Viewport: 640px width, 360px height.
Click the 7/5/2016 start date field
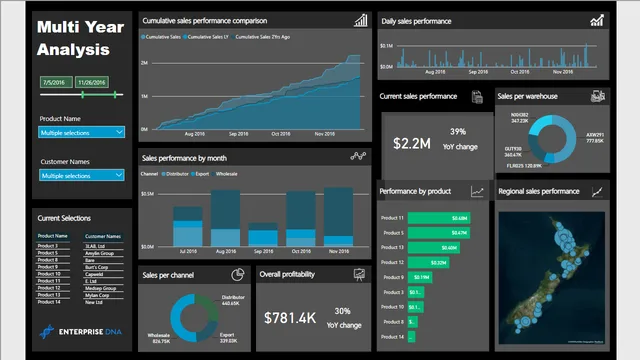pos(56,82)
